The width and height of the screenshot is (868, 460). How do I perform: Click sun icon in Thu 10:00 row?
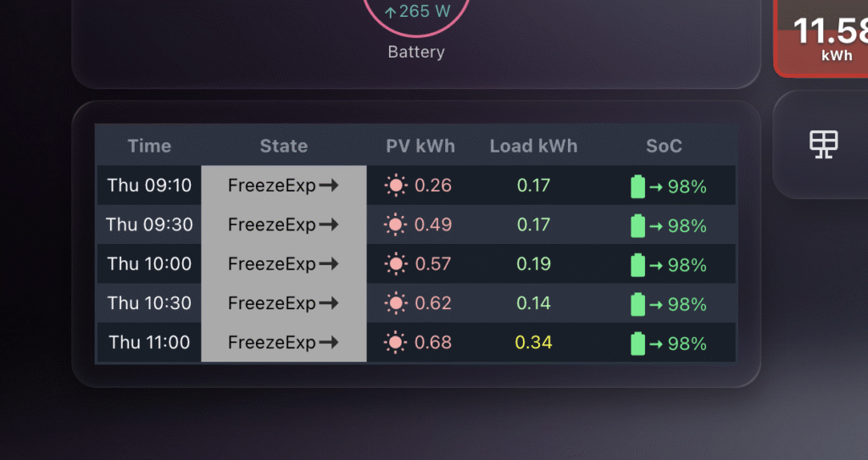[x=395, y=264]
